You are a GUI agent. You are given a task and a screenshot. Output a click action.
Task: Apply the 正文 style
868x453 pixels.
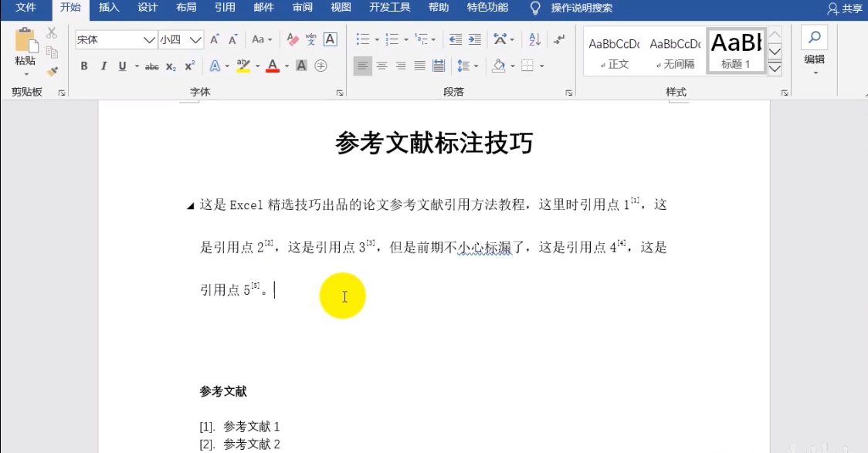[615, 53]
